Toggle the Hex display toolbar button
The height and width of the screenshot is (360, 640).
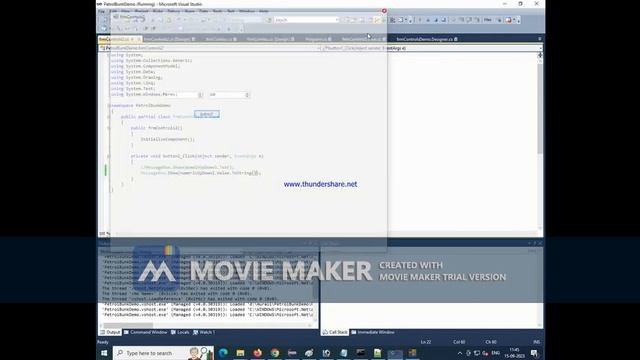pyautogui.click(x=487, y=20)
